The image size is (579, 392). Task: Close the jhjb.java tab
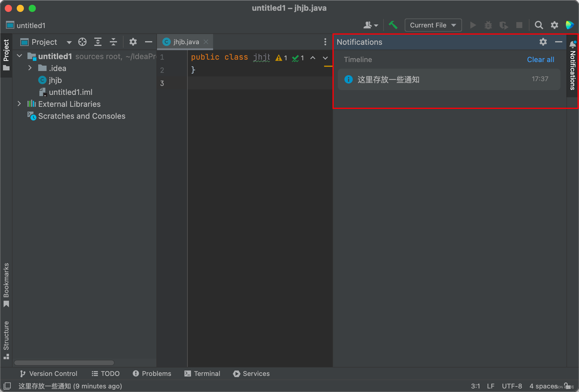click(206, 42)
